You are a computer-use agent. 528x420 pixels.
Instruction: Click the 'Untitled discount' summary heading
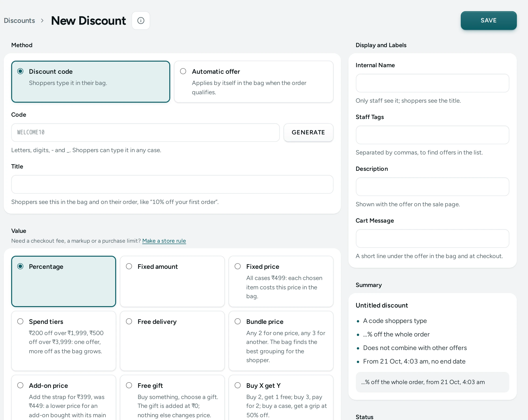click(x=382, y=305)
